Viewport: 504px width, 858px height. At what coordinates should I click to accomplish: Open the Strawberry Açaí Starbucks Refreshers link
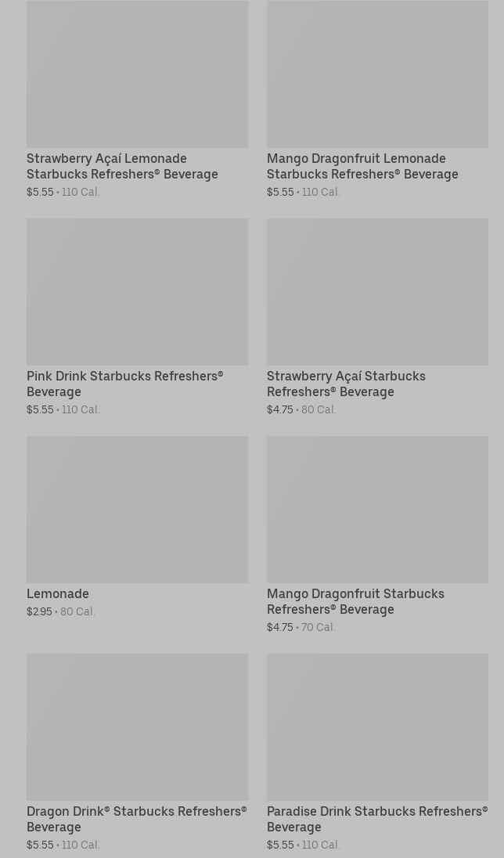coord(346,384)
